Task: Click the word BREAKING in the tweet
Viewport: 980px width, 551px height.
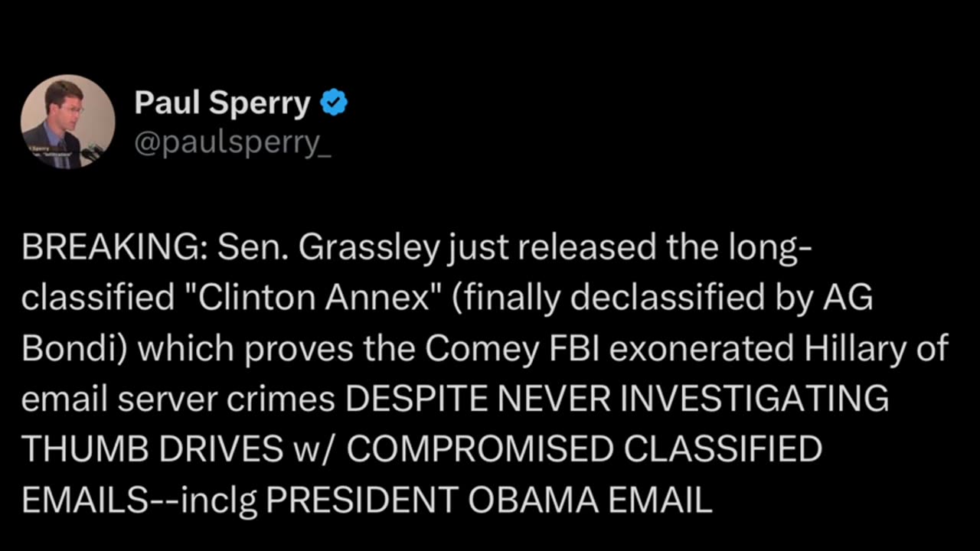Action: (109, 248)
